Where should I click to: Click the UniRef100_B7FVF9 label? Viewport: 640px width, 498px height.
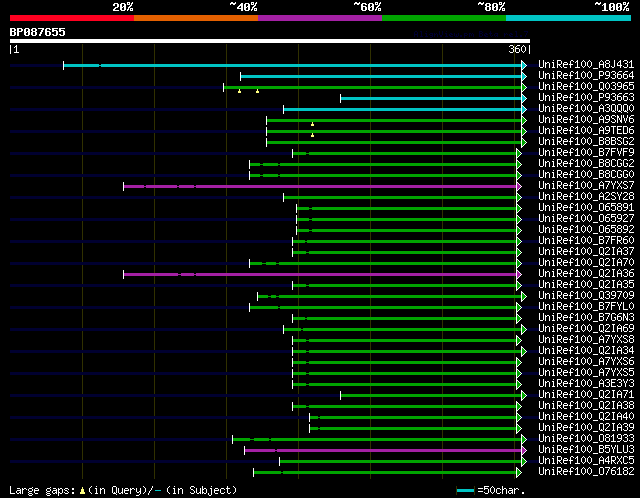586,153
